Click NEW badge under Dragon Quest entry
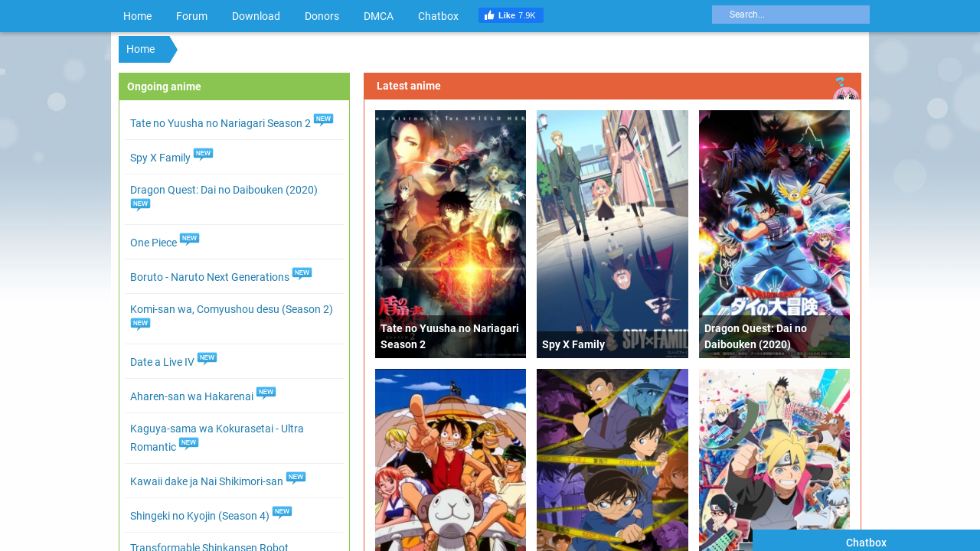Screen dimensions: 980x551 pos(140,205)
